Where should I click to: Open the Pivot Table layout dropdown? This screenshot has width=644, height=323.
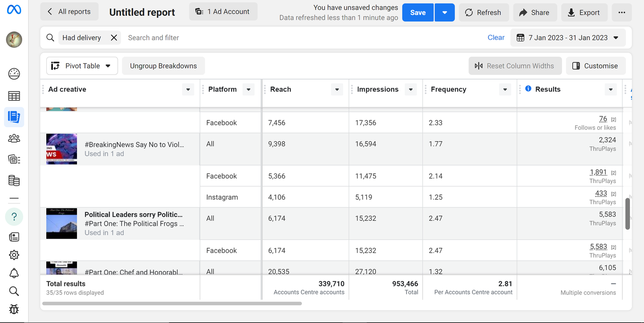[82, 66]
